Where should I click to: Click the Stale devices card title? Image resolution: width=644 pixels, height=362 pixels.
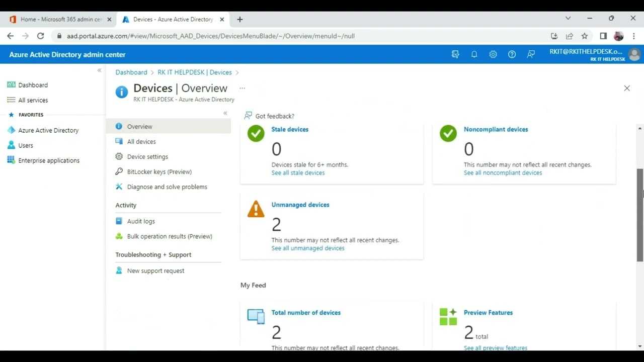pyautogui.click(x=290, y=129)
